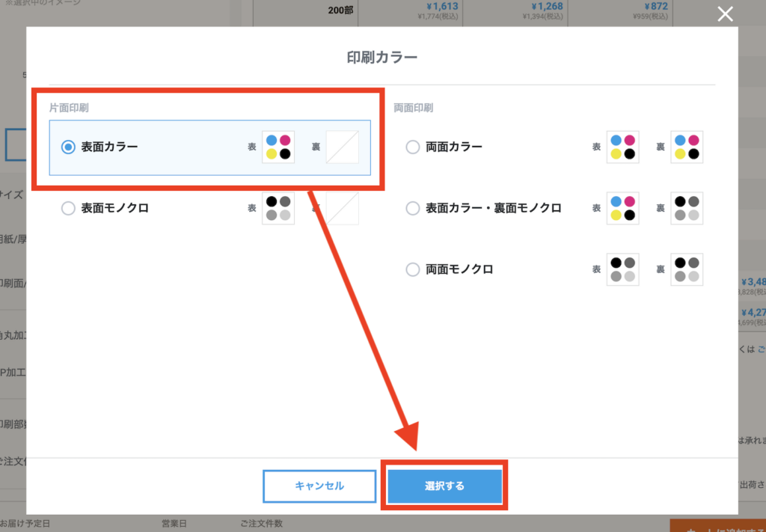Click front CMYK icon of 表面カラー・裏面モノクロ
766x532 pixels.
click(x=623, y=208)
